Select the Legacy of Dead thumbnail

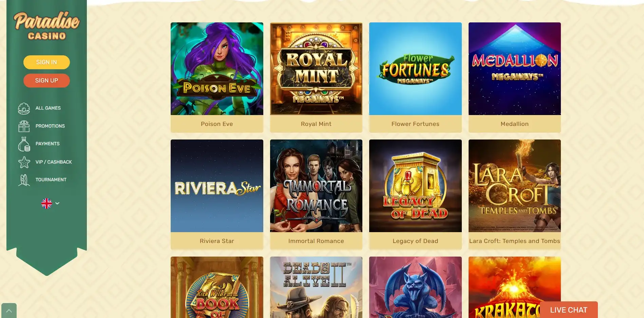coord(415,186)
